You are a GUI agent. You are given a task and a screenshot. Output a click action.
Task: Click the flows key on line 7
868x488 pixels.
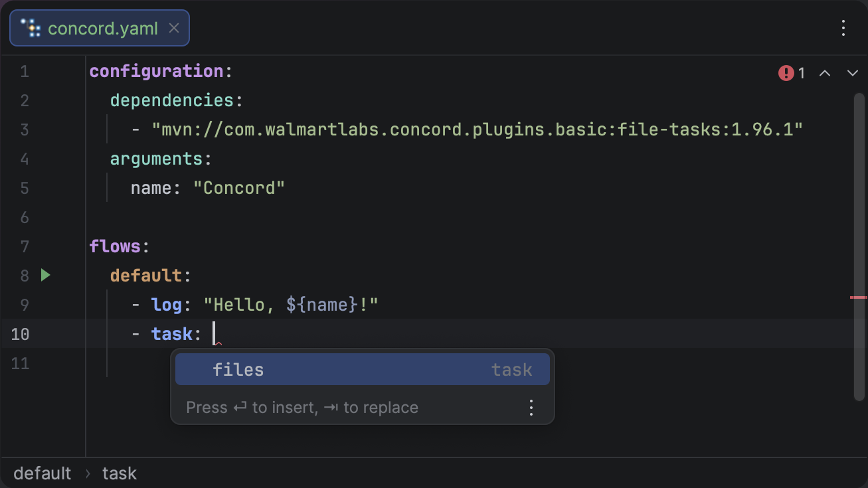(x=115, y=246)
